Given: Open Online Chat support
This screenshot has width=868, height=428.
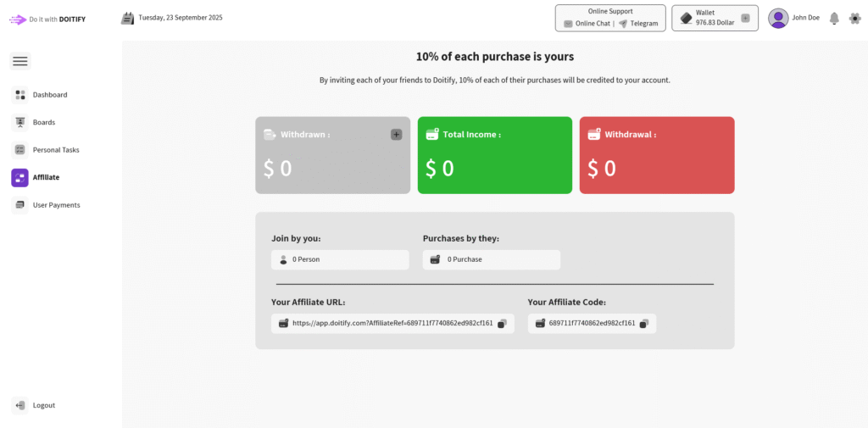Looking at the screenshot, I should coord(587,24).
